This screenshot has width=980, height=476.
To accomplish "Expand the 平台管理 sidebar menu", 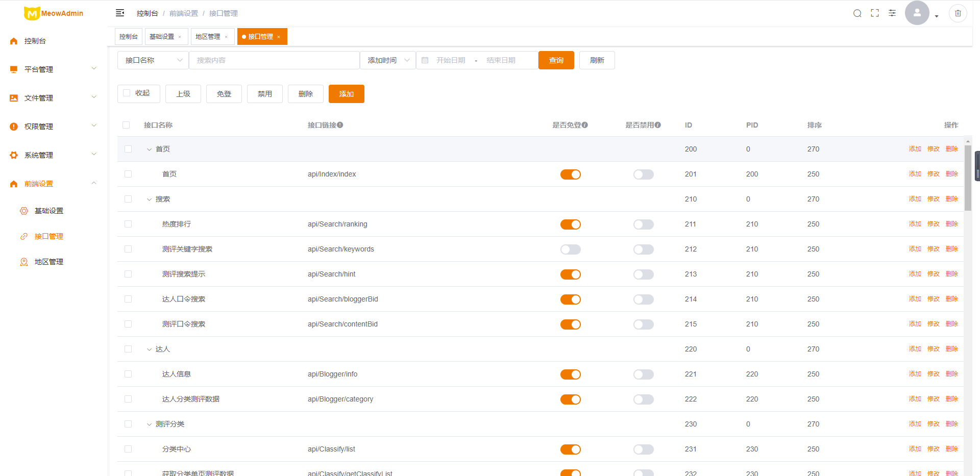I will (94, 68).
